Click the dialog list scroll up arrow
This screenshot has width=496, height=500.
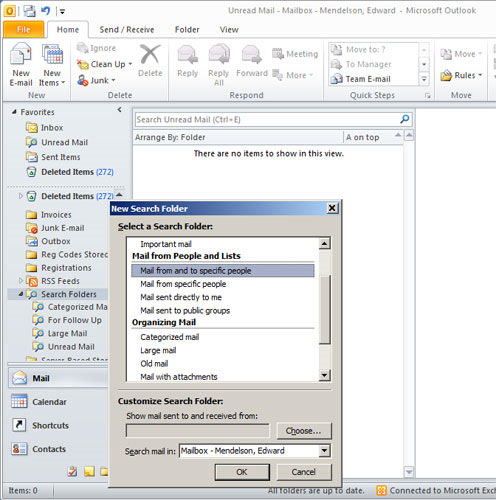point(325,244)
